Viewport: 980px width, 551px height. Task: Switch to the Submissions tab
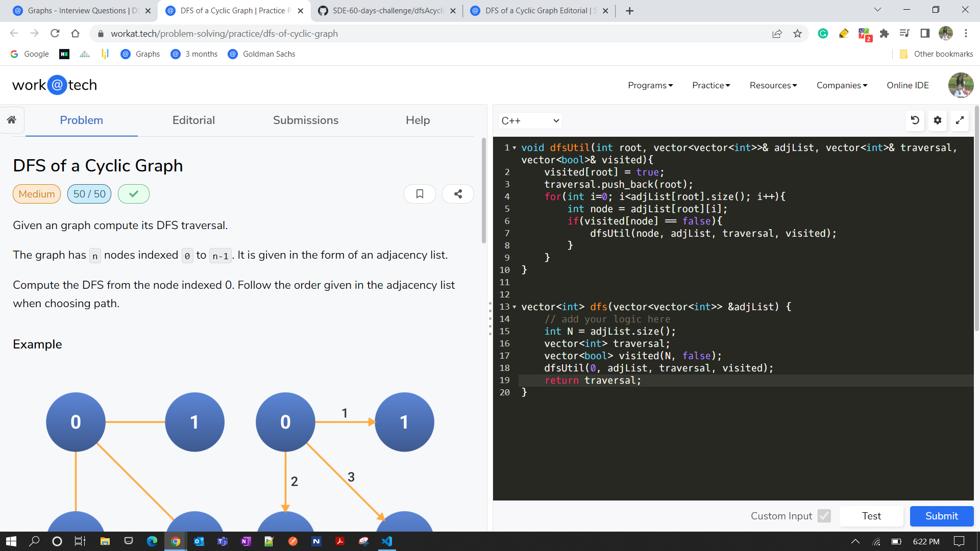(x=306, y=120)
